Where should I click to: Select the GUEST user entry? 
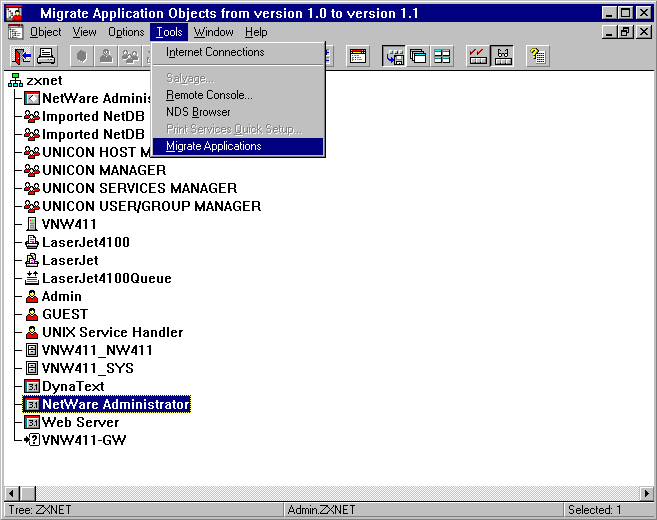pyautogui.click(x=57, y=314)
